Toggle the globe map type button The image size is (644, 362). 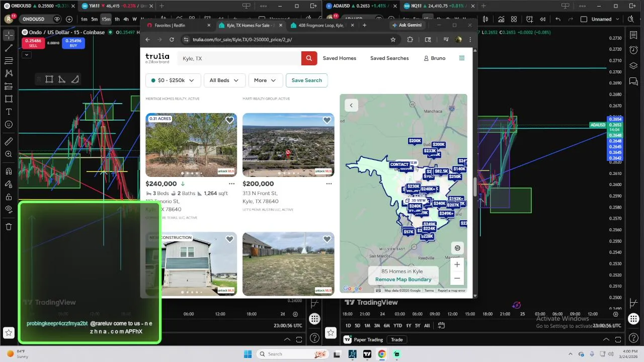(x=457, y=248)
